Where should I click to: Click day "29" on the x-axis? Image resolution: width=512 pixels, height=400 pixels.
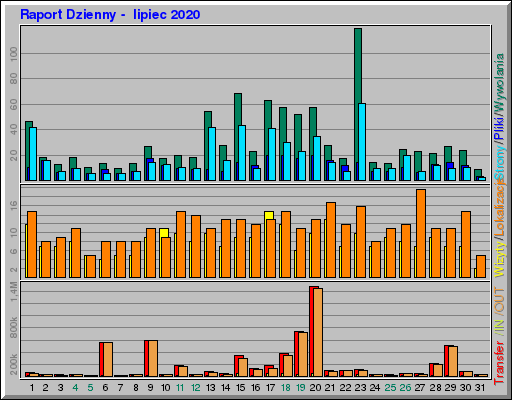[450, 388]
